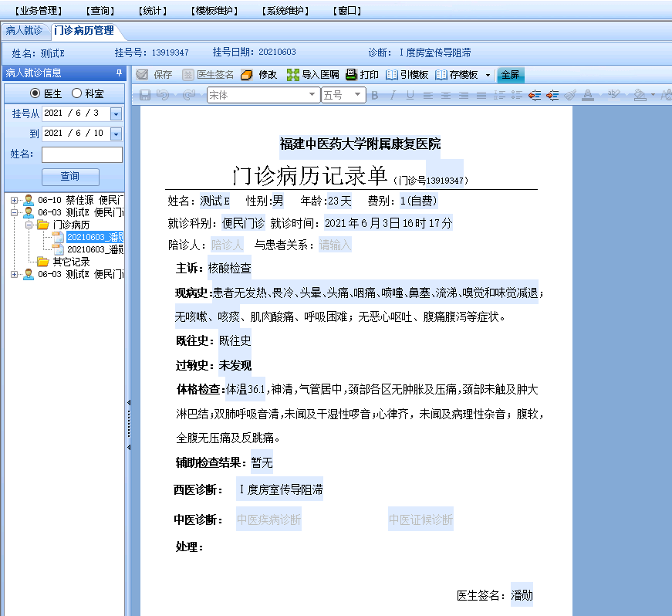Click the 中医疾病诊断 placeholder field
This screenshot has height=616, width=672.
268,520
